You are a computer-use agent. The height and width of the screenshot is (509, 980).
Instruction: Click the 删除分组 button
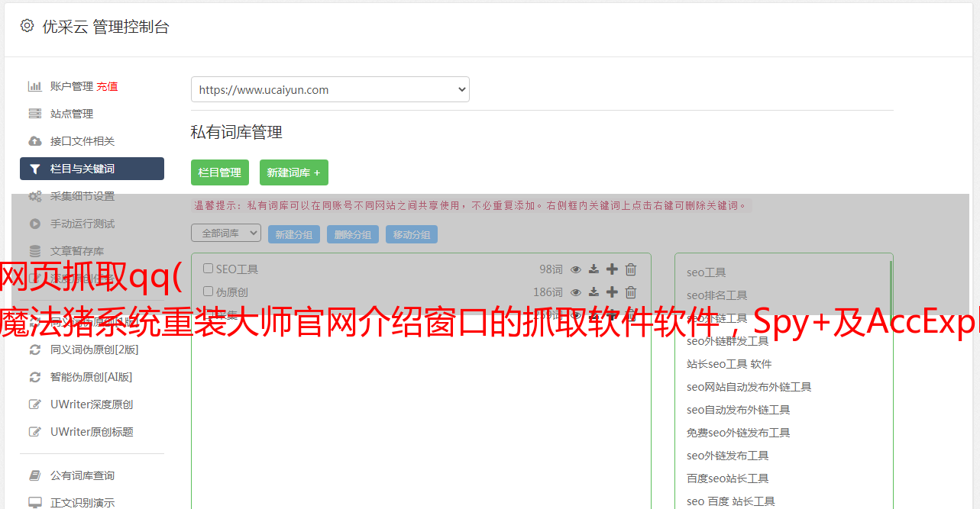tap(353, 234)
